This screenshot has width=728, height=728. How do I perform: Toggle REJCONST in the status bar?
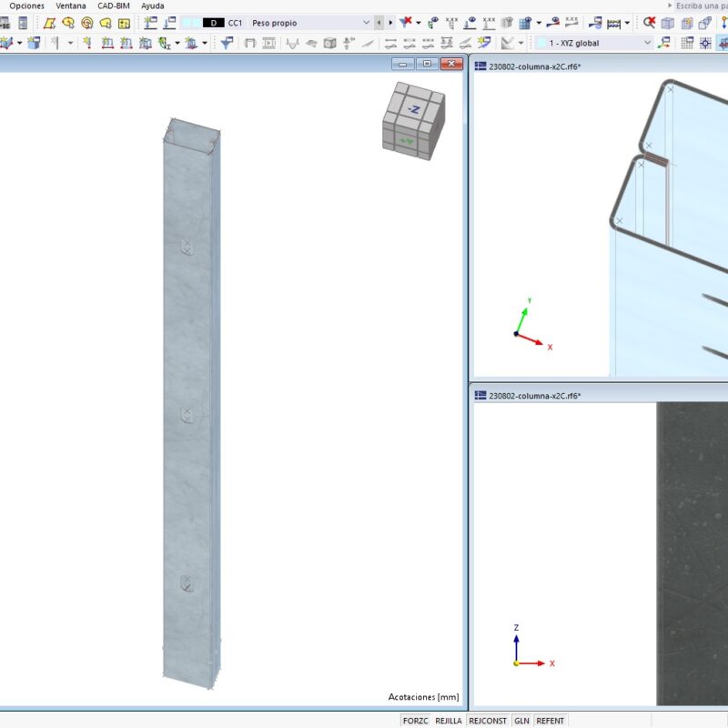coord(488,721)
